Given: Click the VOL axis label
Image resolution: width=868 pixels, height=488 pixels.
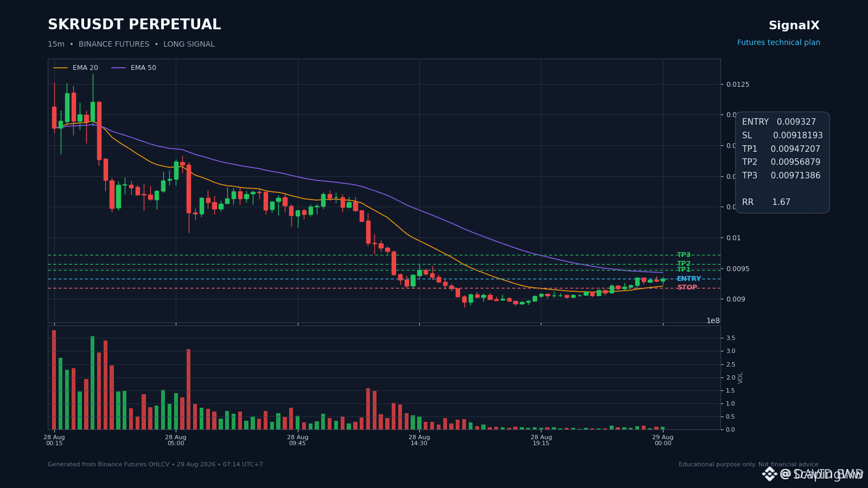Looking at the screenshot, I should tap(741, 378).
